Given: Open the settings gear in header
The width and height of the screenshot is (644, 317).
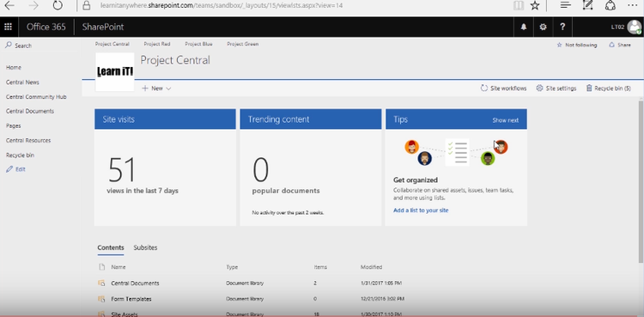Looking at the screenshot, I should (x=543, y=27).
